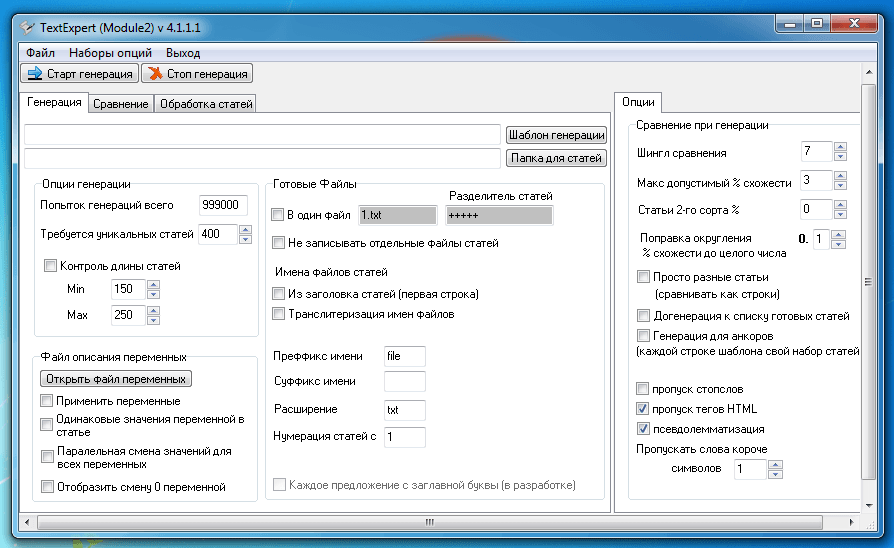894x548 pixels.
Task: Enable Транслитерация имен файлов checkbox
Action: [278, 314]
